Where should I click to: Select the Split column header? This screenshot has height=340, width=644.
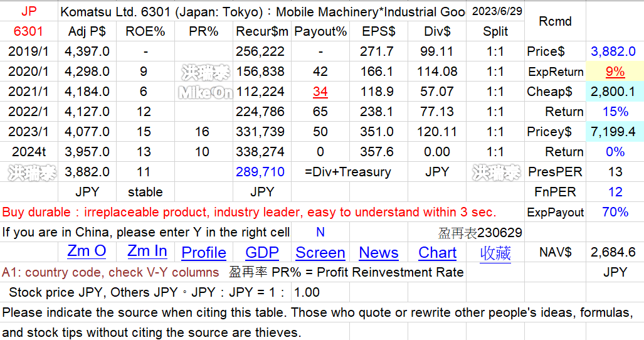495,31
